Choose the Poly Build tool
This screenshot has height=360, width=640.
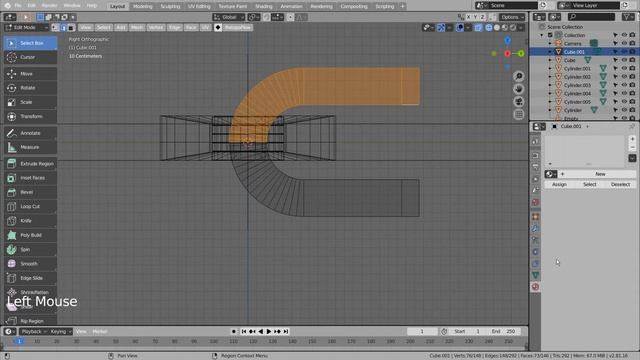pyautogui.click(x=30, y=235)
